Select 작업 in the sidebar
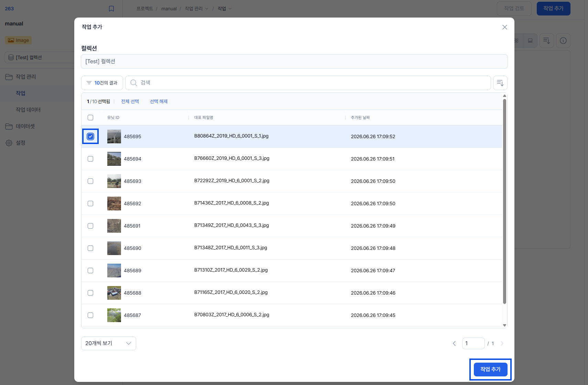Image resolution: width=588 pixels, height=385 pixels. pyautogui.click(x=21, y=93)
